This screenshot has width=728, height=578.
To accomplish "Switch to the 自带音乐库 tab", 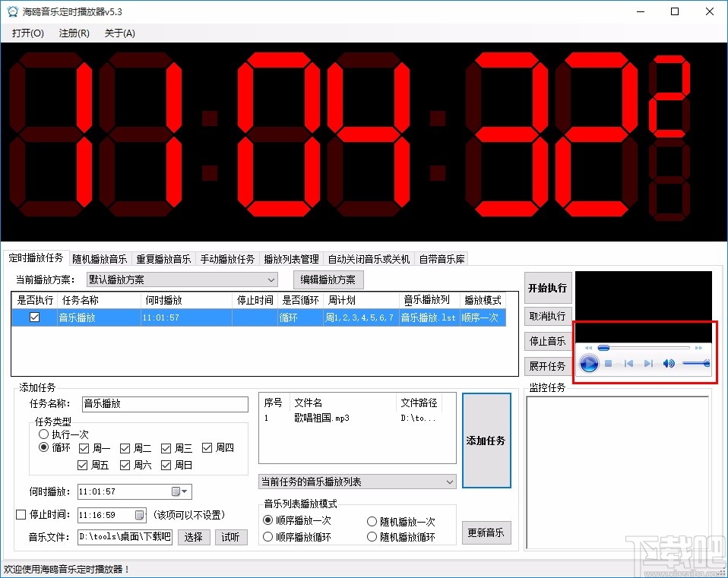I will coord(442,258).
